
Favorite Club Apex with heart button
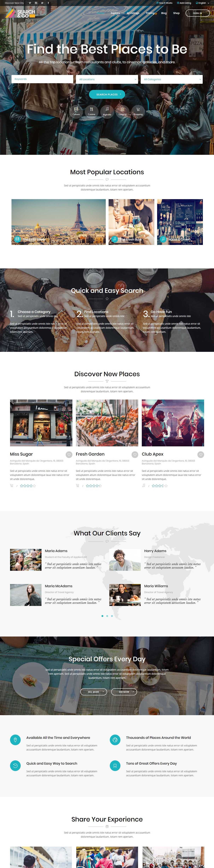[201, 454]
